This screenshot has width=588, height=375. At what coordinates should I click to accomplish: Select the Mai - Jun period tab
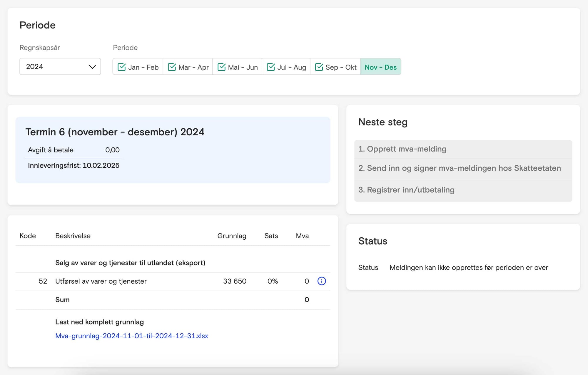237,67
